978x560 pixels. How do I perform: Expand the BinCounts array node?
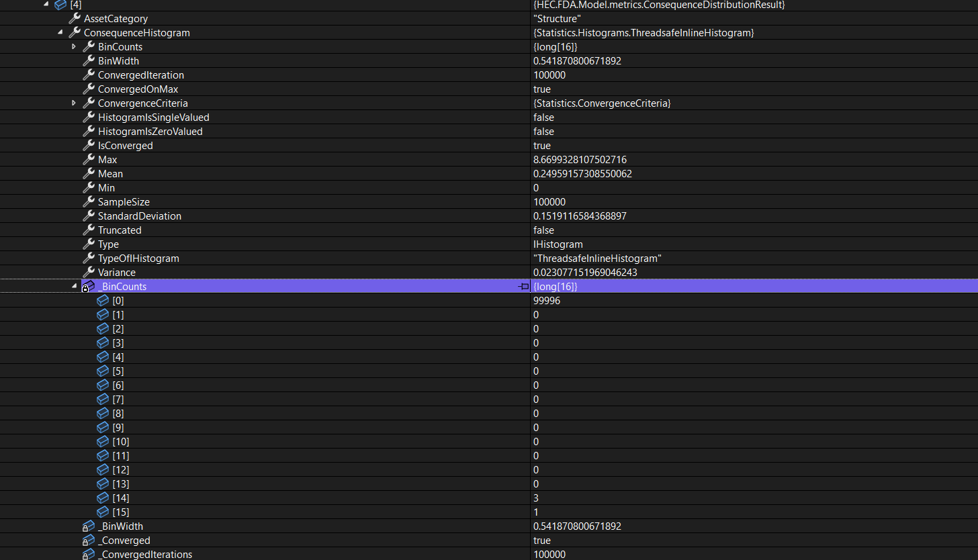pyautogui.click(x=74, y=46)
